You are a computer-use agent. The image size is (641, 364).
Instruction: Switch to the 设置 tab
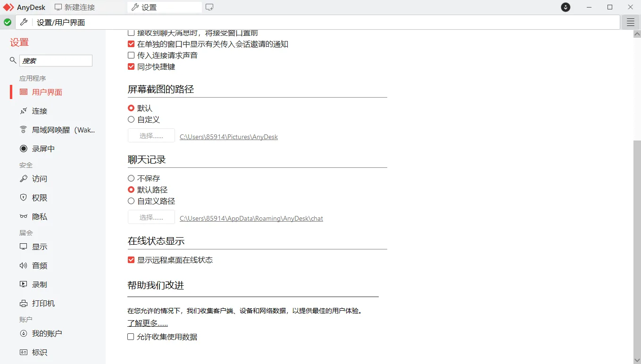(x=165, y=7)
